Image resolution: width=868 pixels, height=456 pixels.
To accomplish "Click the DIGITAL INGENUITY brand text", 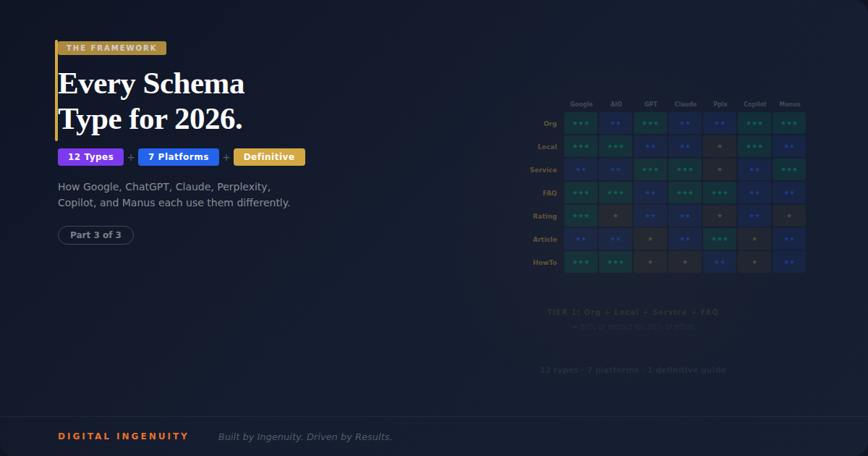I will pyautogui.click(x=123, y=436).
